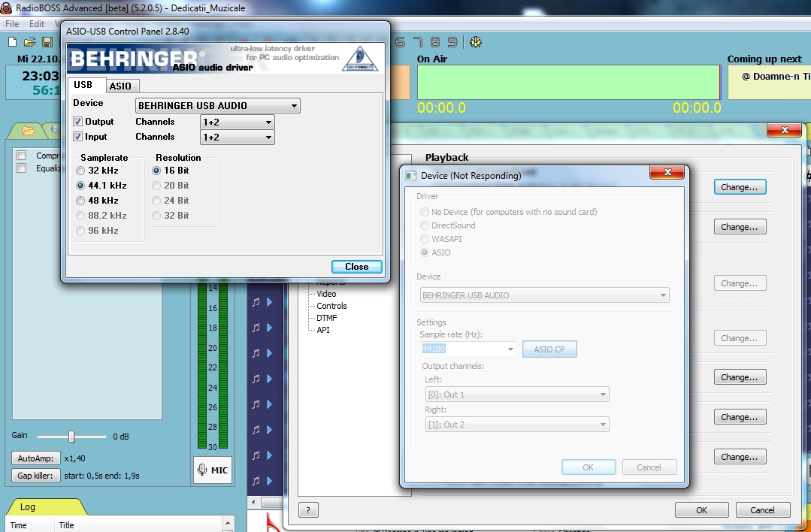Enable the Compressor checkbox in the left panel
This screenshot has height=532, width=811.
click(x=22, y=156)
